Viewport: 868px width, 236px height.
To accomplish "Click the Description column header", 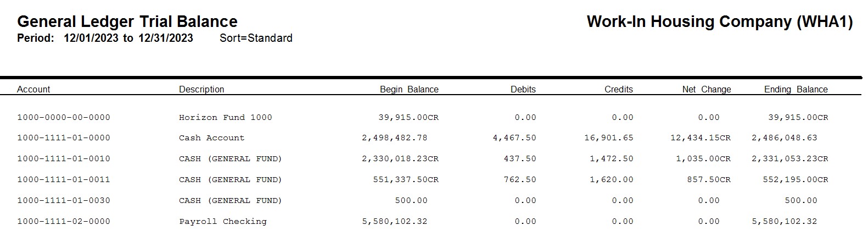I will (x=201, y=89).
